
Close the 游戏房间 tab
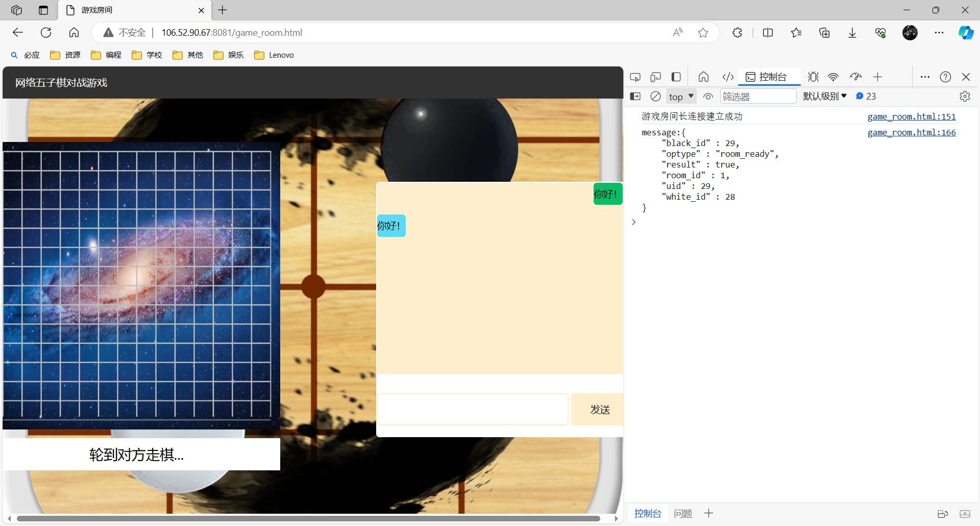pos(201,10)
